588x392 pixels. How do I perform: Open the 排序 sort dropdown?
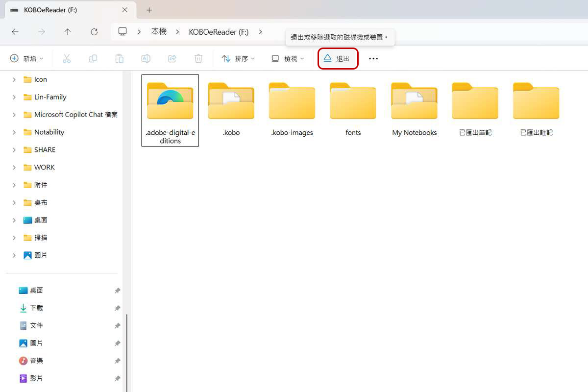click(238, 59)
